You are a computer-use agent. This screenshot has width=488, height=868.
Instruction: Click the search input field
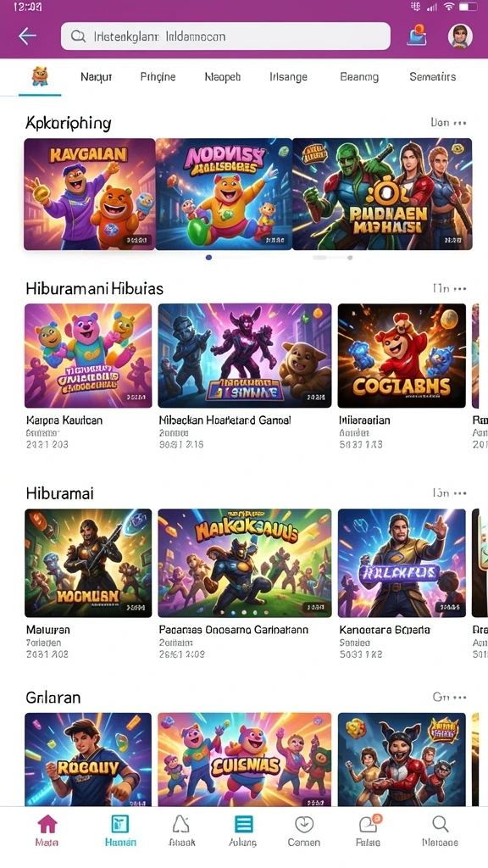(x=225, y=36)
